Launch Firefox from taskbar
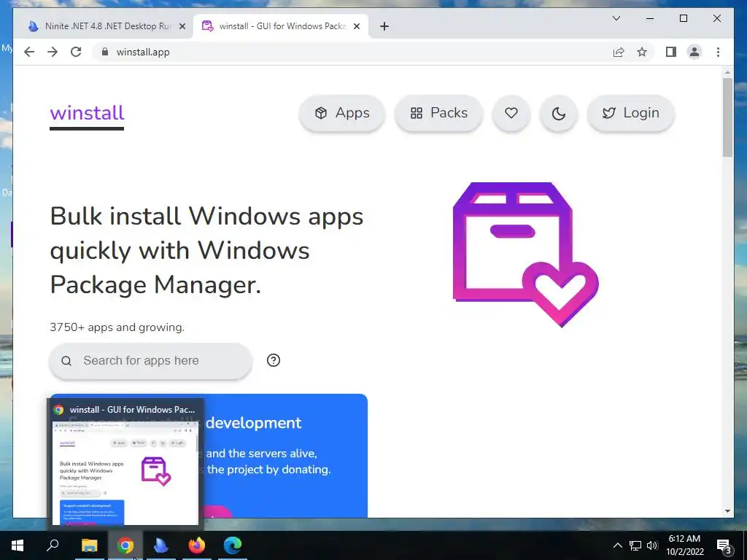Viewport: 747px width, 560px height. tap(197, 545)
